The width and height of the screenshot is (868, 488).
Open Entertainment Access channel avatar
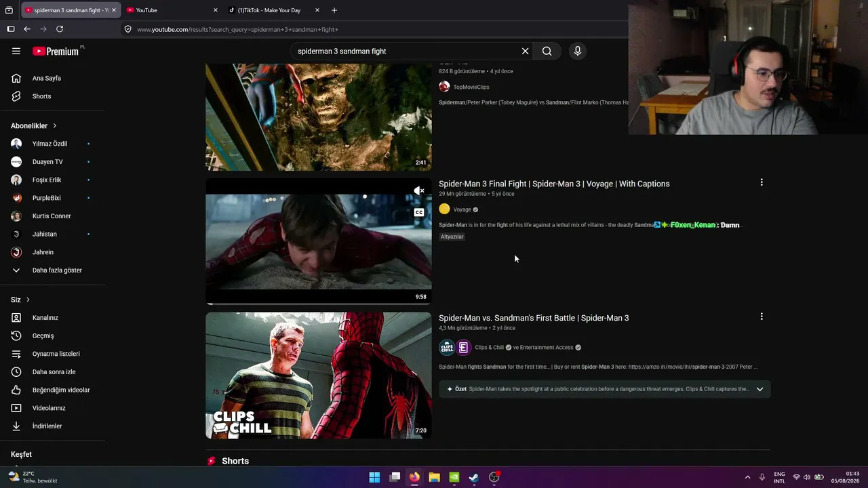[x=463, y=348]
